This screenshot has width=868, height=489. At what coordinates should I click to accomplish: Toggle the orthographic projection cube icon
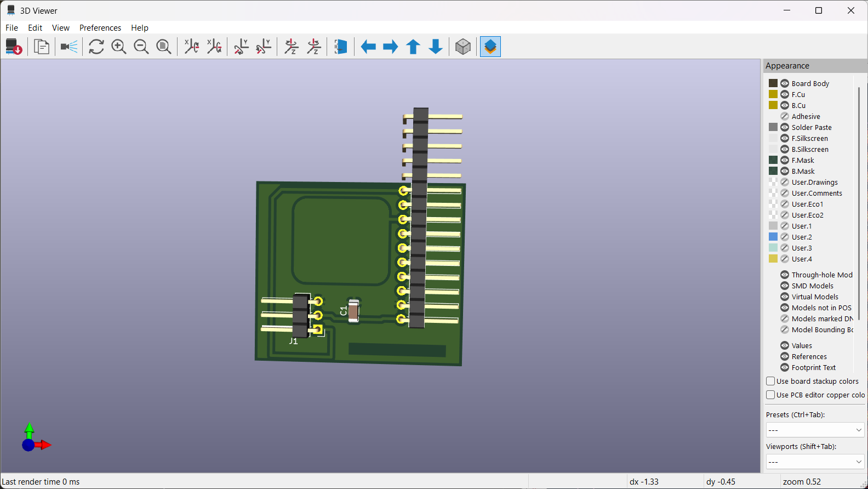click(463, 47)
